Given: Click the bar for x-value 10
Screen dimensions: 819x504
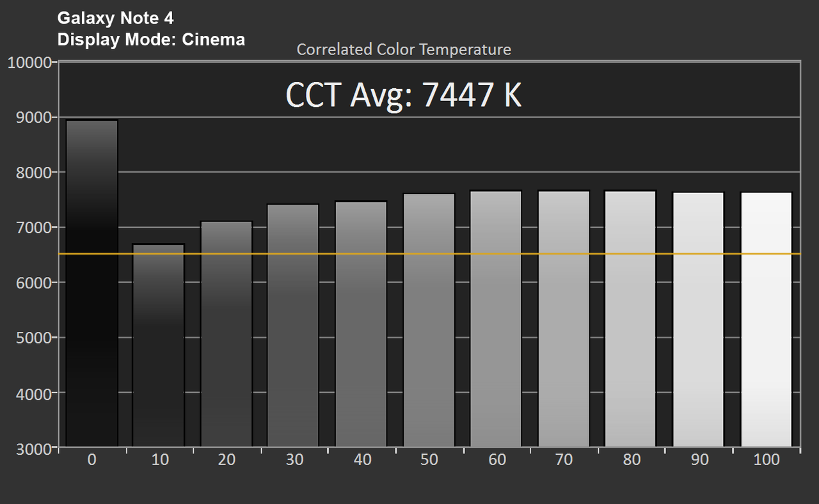Looking at the screenshot, I should coord(159,345).
